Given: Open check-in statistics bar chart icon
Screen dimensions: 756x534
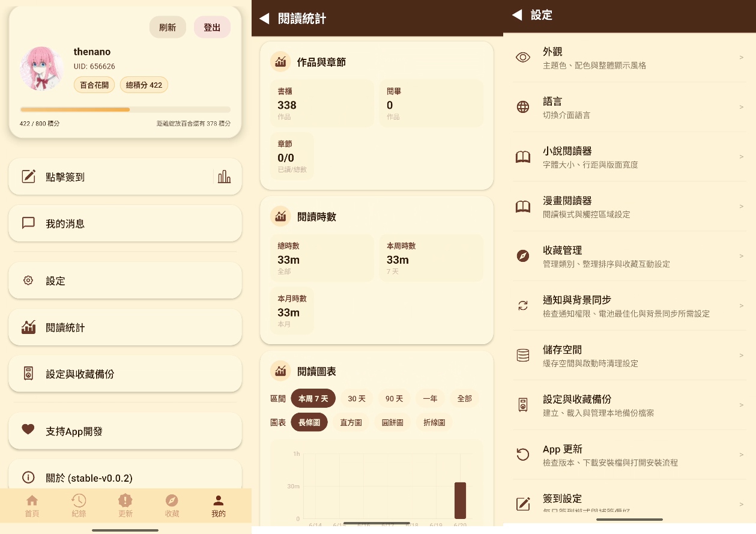Looking at the screenshot, I should point(224,177).
